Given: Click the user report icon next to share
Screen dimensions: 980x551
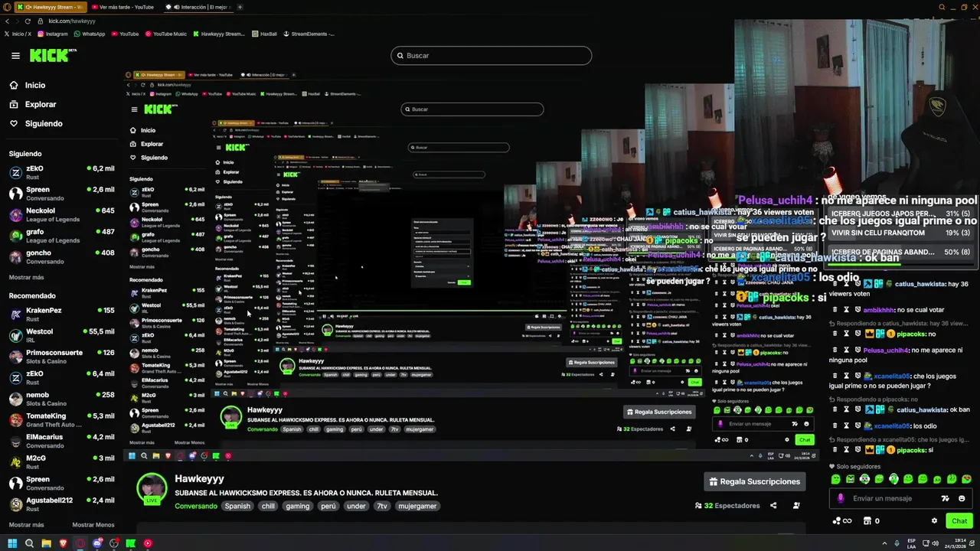Looking at the screenshot, I should (796, 506).
